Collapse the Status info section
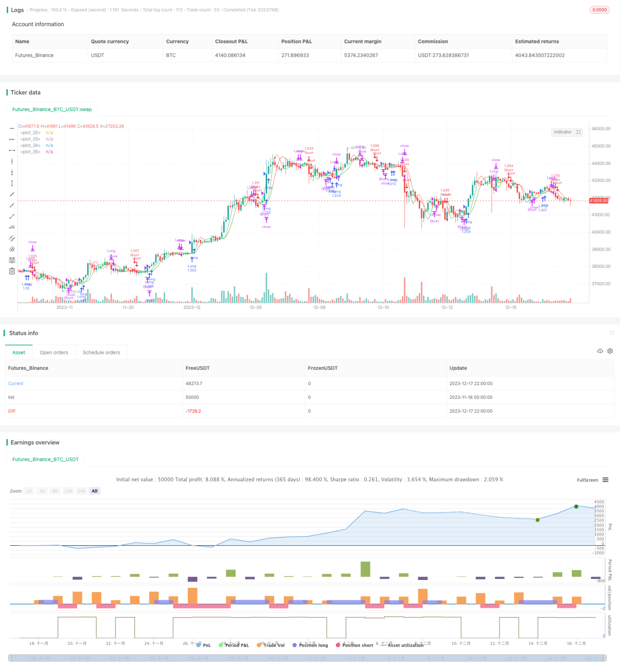The height and width of the screenshot is (672, 620). click(x=611, y=333)
